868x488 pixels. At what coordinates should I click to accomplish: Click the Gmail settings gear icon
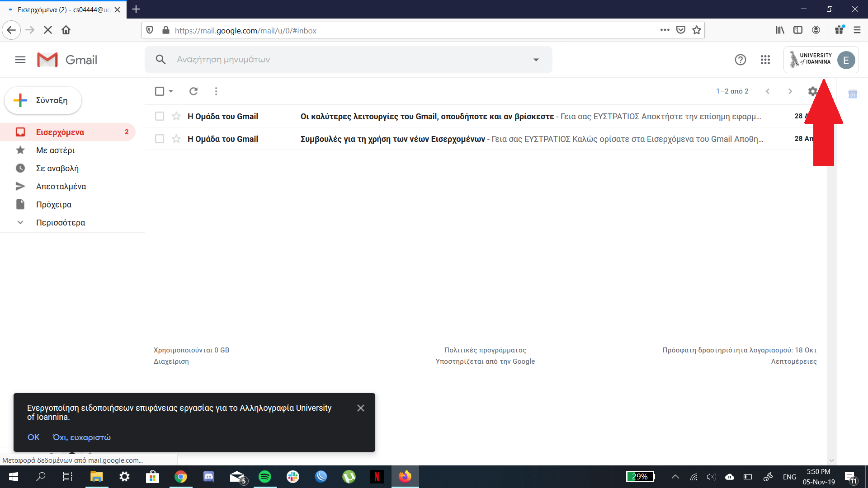(x=812, y=91)
